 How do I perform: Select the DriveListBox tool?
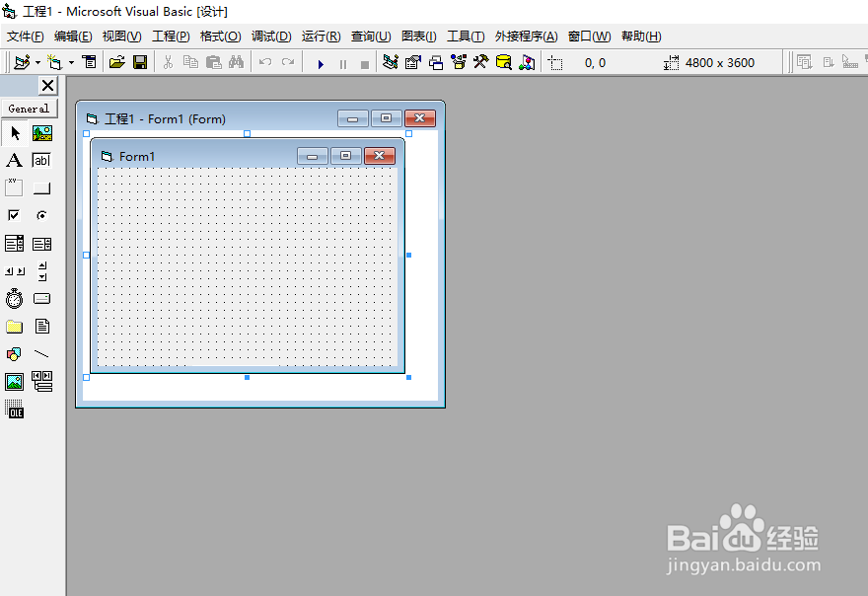[x=42, y=299]
